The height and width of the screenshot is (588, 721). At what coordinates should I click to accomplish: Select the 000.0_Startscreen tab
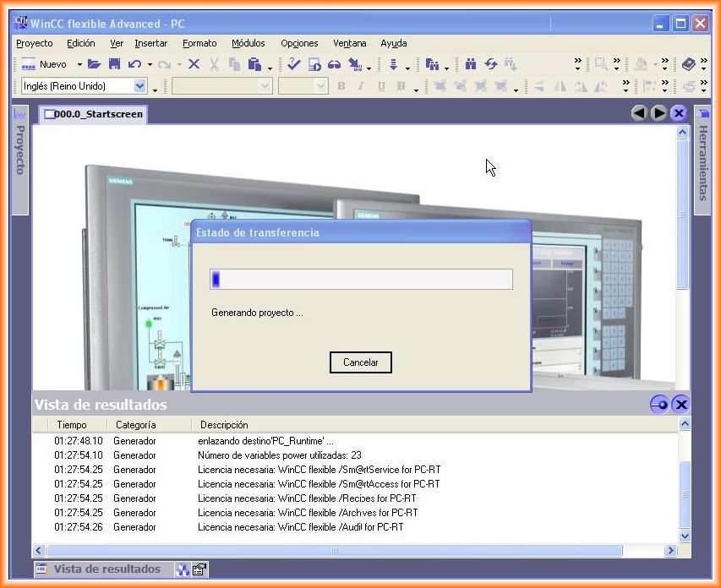(x=93, y=114)
